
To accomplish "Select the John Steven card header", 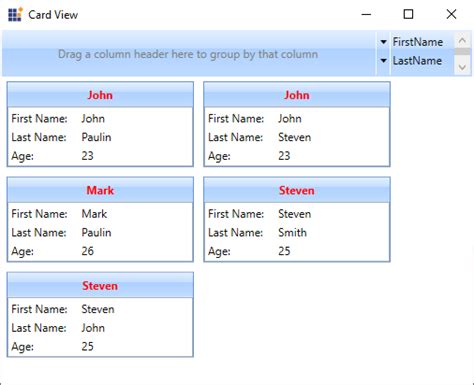I will click(x=297, y=95).
